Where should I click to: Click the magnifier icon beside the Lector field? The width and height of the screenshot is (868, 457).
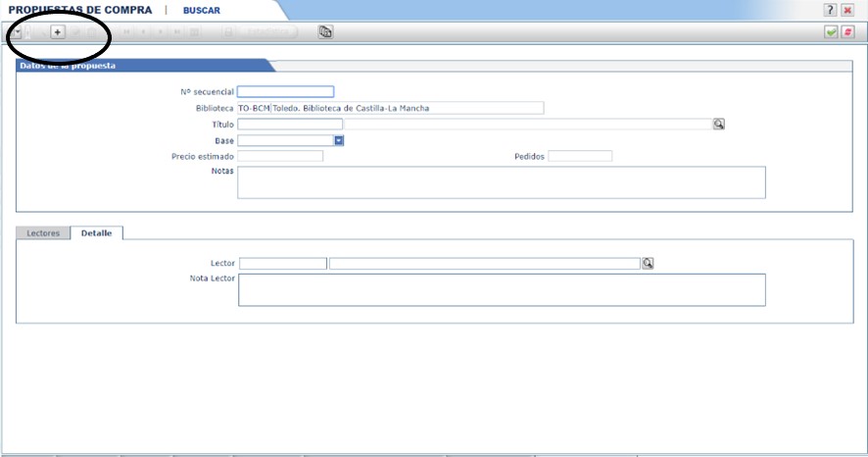(647, 264)
